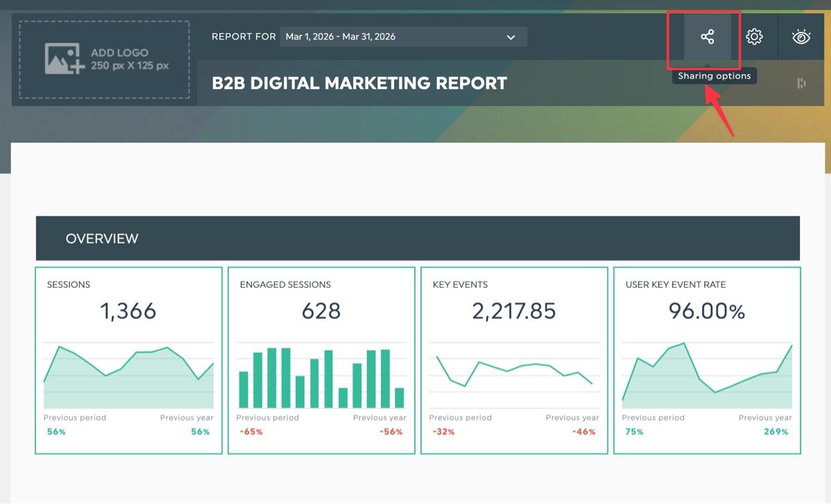The image size is (831, 504).
Task: Select the Mar 1, 2026 - Mar 31, 2026 date field
Action: click(404, 37)
